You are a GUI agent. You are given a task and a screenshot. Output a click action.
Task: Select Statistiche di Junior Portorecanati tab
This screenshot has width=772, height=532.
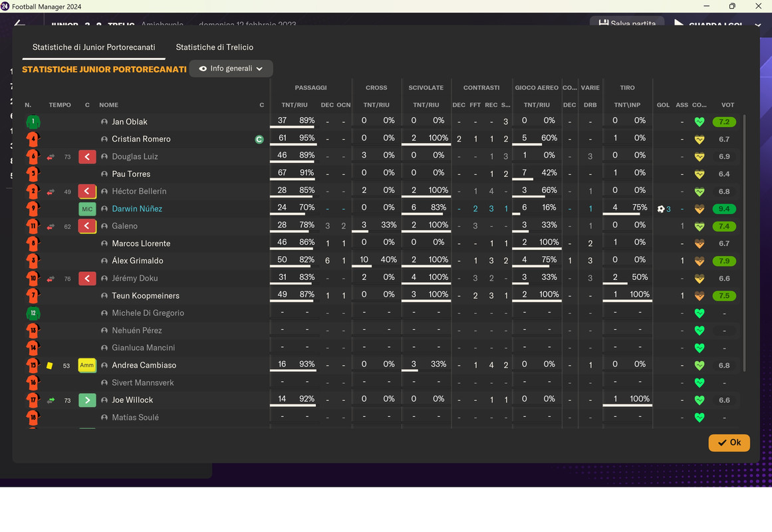click(94, 47)
